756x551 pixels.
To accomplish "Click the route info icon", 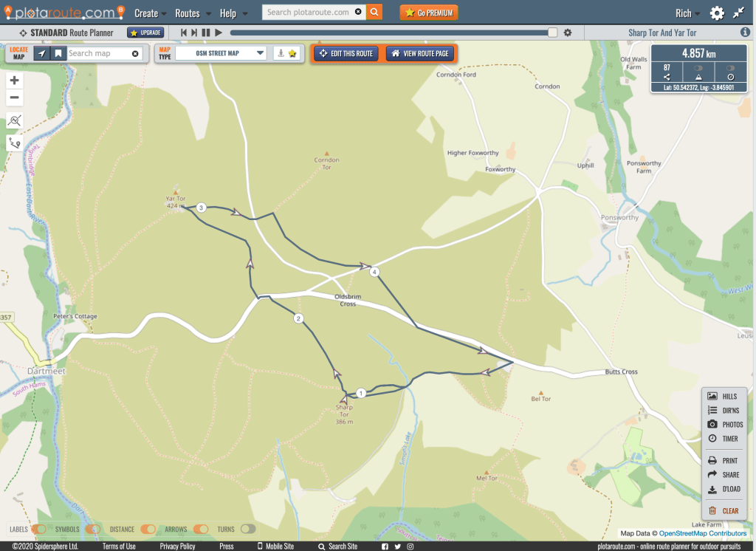I will [745, 32].
